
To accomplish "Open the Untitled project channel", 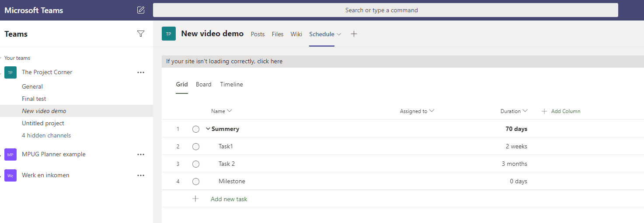I will coord(43,123).
